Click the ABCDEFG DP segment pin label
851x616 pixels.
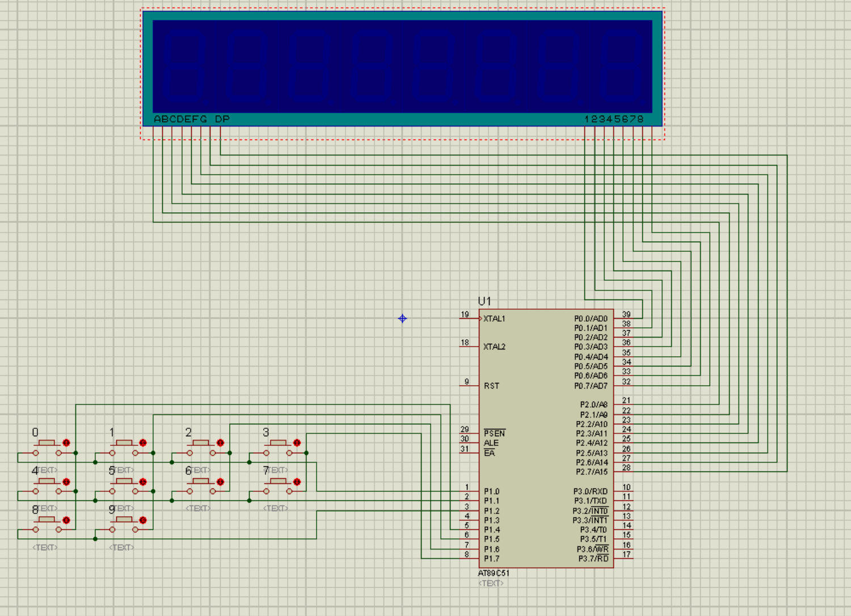click(x=192, y=119)
